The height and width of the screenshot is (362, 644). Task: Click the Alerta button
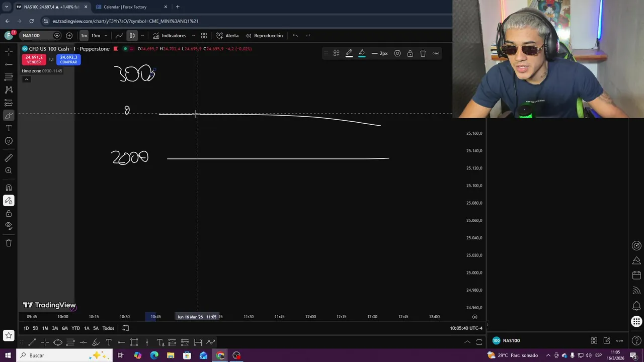(x=227, y=36)
